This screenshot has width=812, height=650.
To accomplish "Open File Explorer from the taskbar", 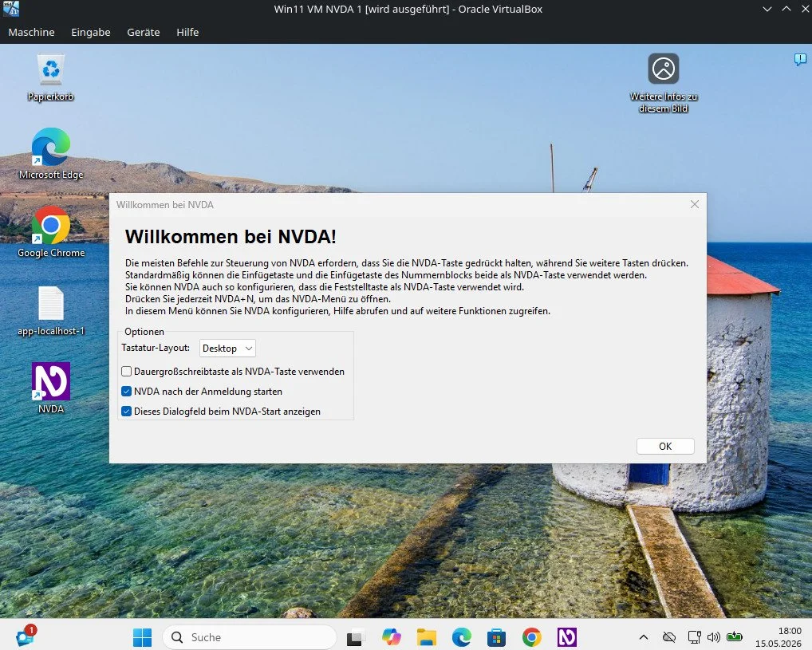I will 426,637.
